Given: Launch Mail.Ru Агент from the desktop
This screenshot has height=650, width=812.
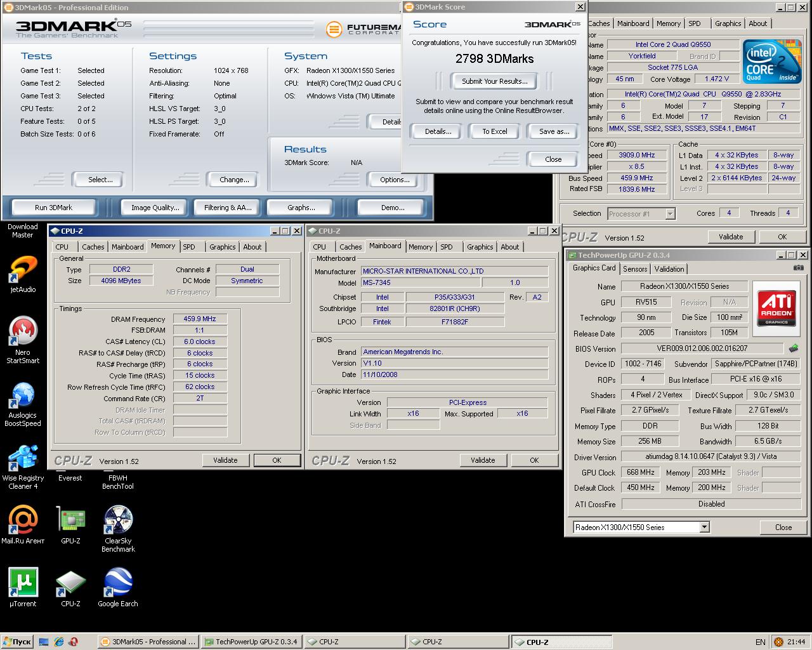Looking at the screenshot, I should coord(23,524).
